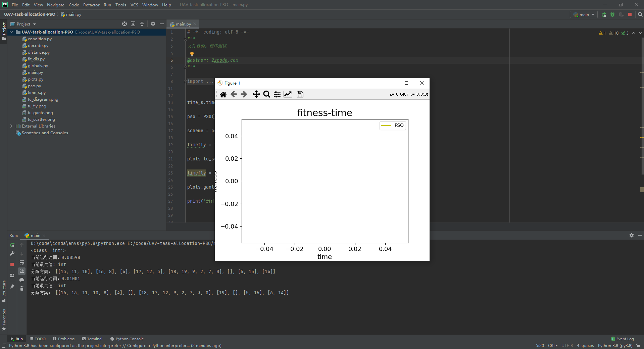644x349 pixels.
Task: Click the Down stack trace arrow in Run panel
Action: click(x=22, y=254)
